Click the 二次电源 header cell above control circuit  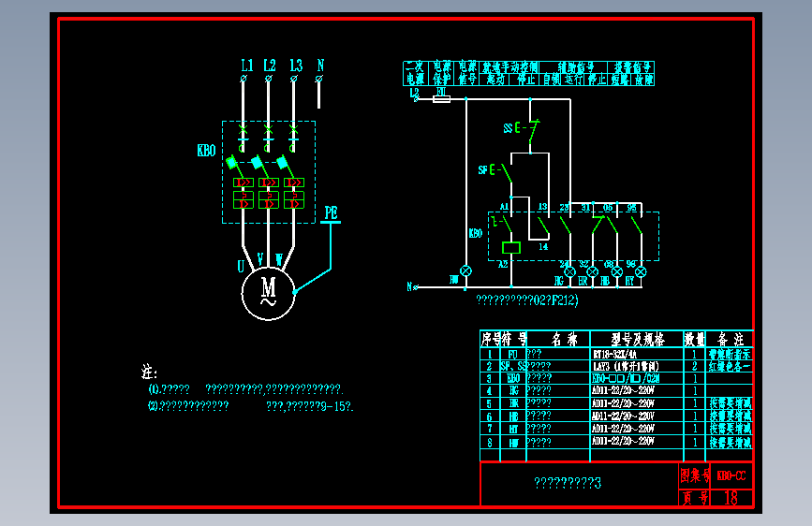pyautogui.click(x=415, y=74)
